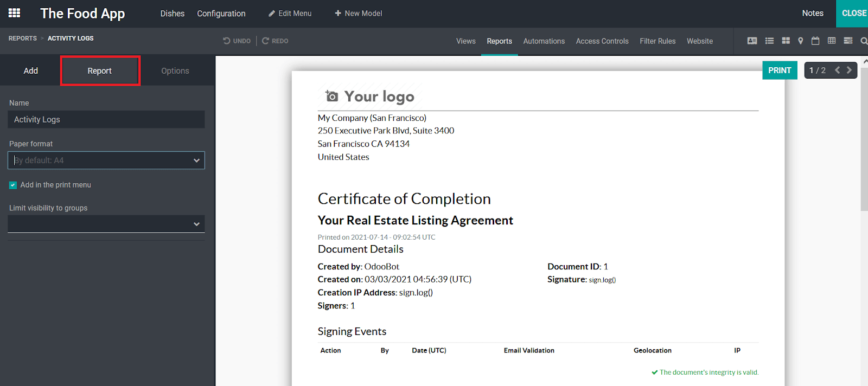
Task: Open the pivot table view icon
Action: pyautogui.click(x=832, y=41)
